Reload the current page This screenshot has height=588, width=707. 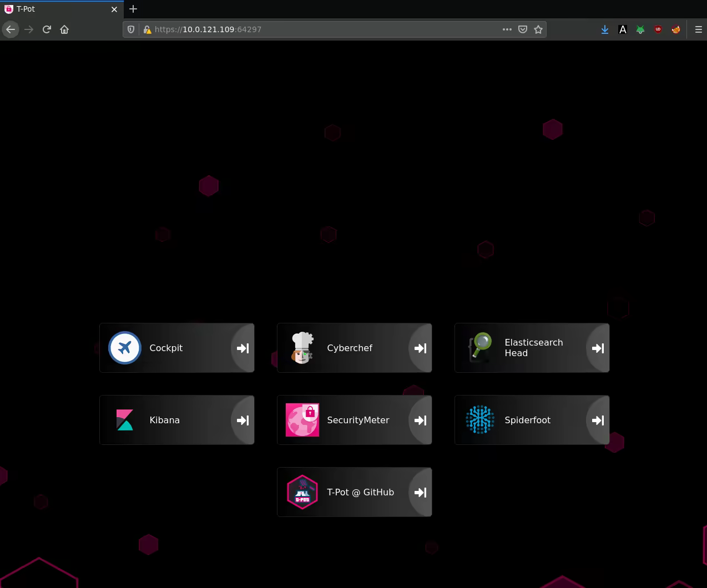pos(47,29)
